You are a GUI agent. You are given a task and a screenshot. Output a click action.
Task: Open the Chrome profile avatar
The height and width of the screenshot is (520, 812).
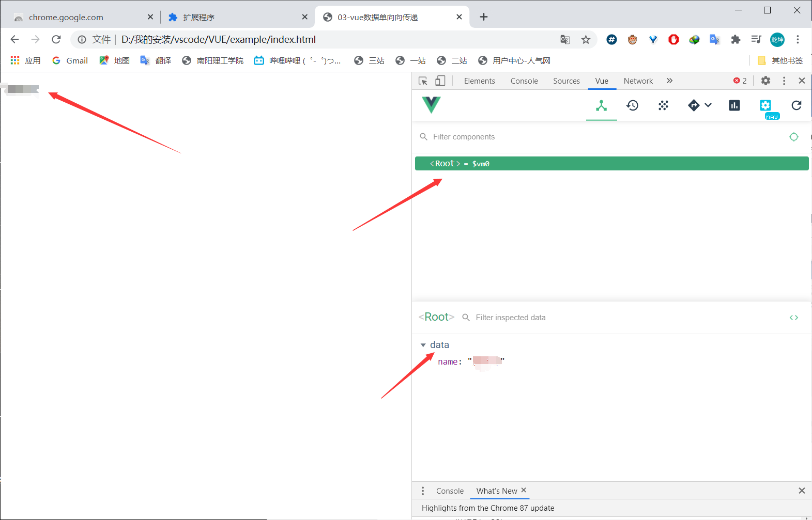[x=777, y=40]
